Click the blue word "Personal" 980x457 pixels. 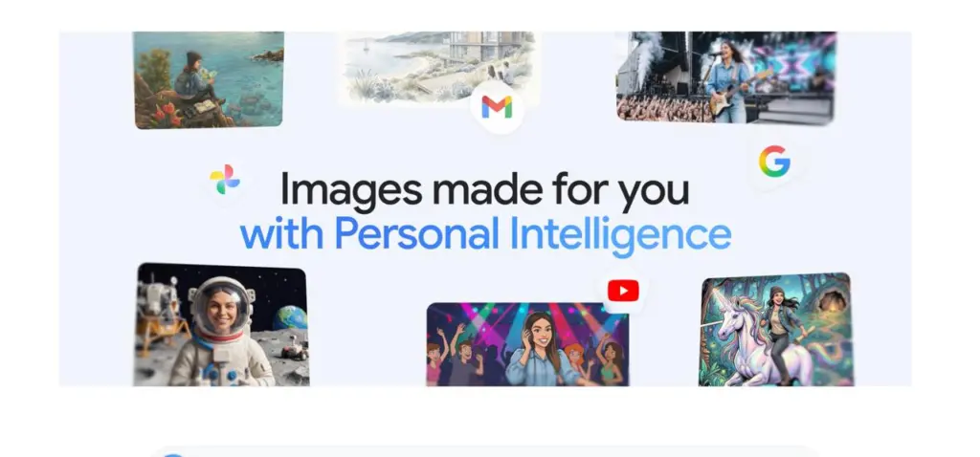point(417,235)
